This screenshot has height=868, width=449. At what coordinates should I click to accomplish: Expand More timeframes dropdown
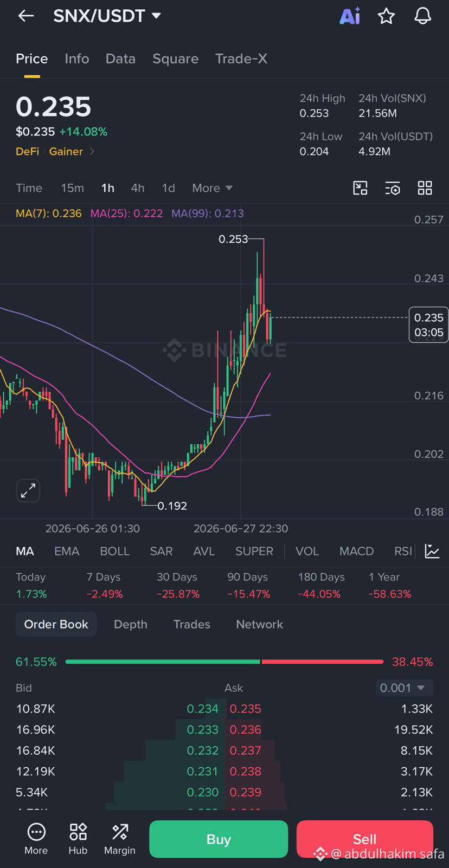click(x=212, y=188)
